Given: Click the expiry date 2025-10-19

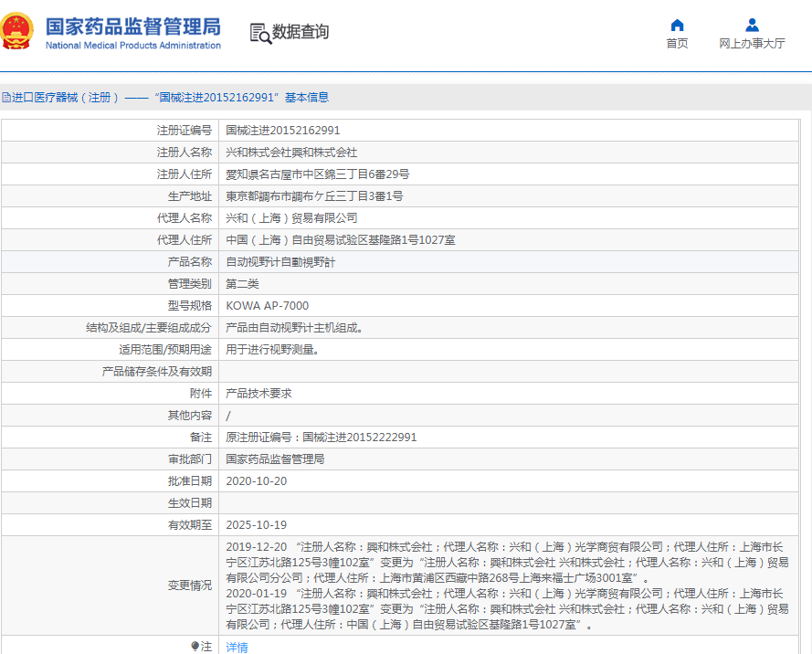Looking at the screenshot, I should pos(256,525).
